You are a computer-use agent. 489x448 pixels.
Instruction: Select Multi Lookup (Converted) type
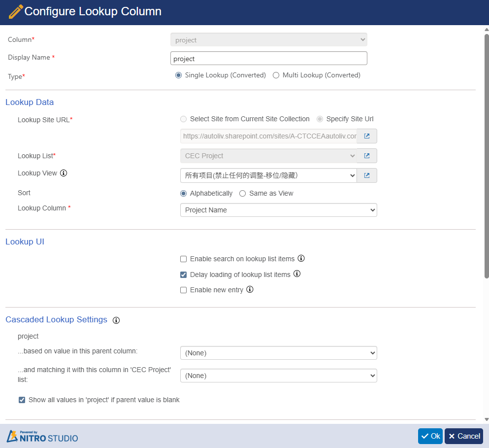(276, 75)
